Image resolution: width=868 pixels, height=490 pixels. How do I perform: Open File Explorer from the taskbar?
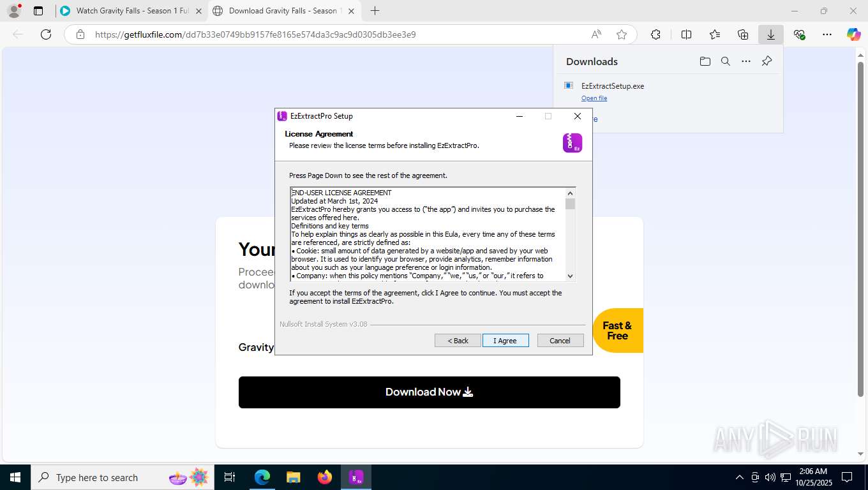point(294,477)
